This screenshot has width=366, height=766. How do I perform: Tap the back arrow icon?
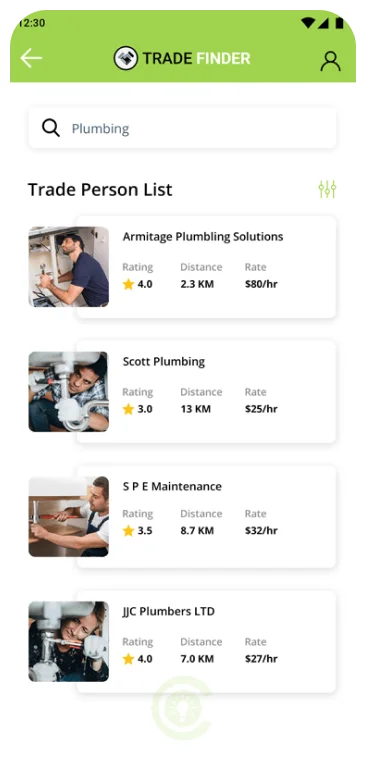click(x=31, y=59)
